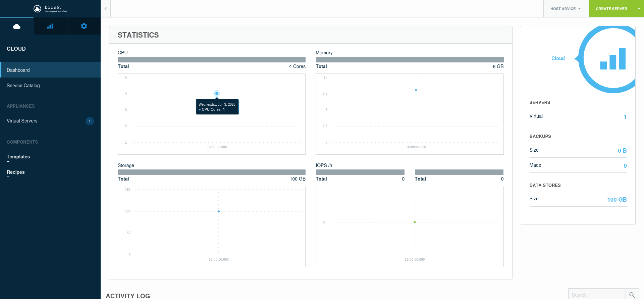644x299 pixels.
Task: Click the second IOPS progress bar
Action: pos(459,172)
